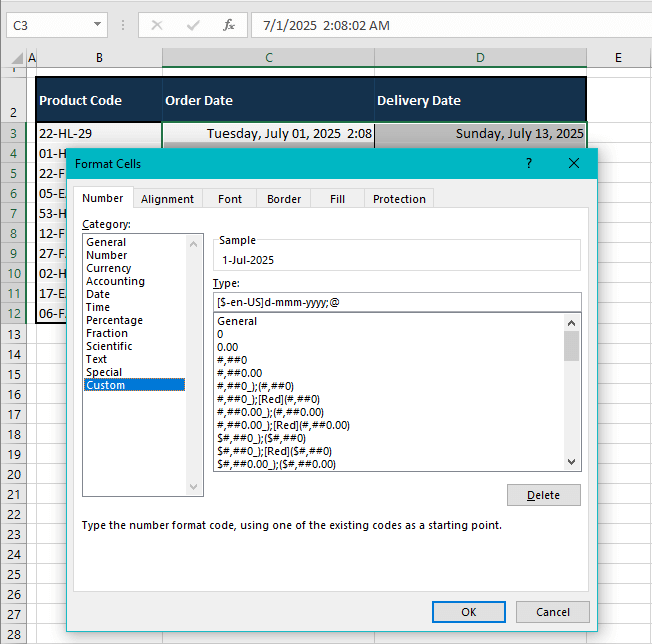Select row 3 header
This screenshot has width=652, height=644.
(x=14, y=133)
